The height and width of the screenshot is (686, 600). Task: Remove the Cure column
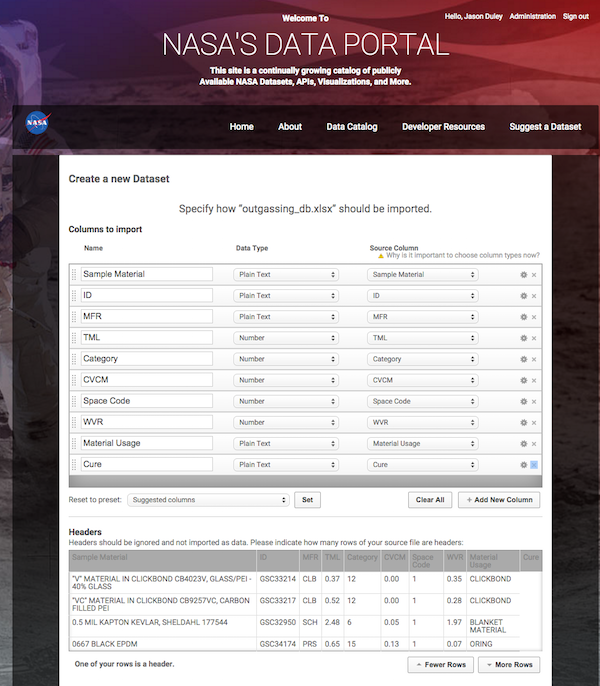tap(534, 465)
